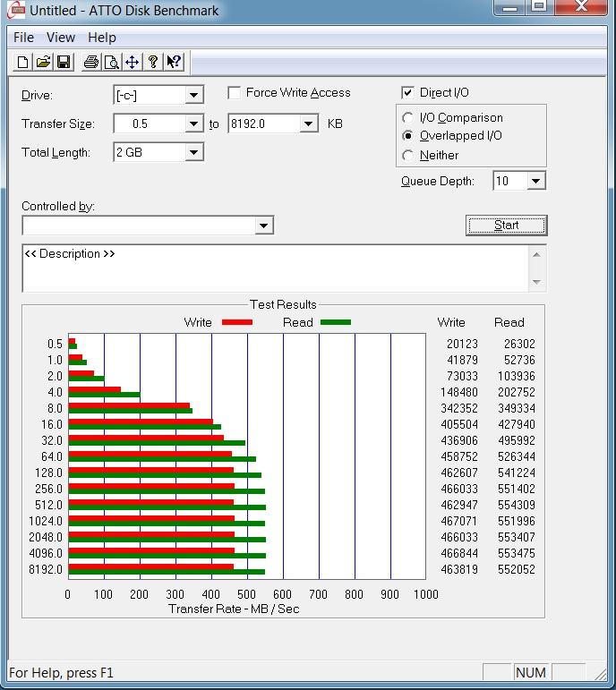Viewport: 616px width, 690px height.
Task: Open Print Preview from the toolbar
Action: 111,62
